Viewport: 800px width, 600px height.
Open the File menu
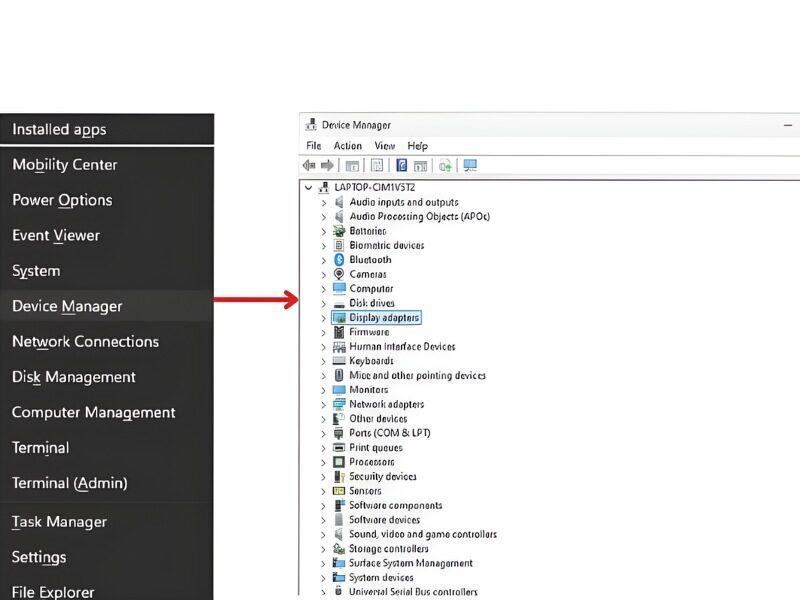[314, 146]
